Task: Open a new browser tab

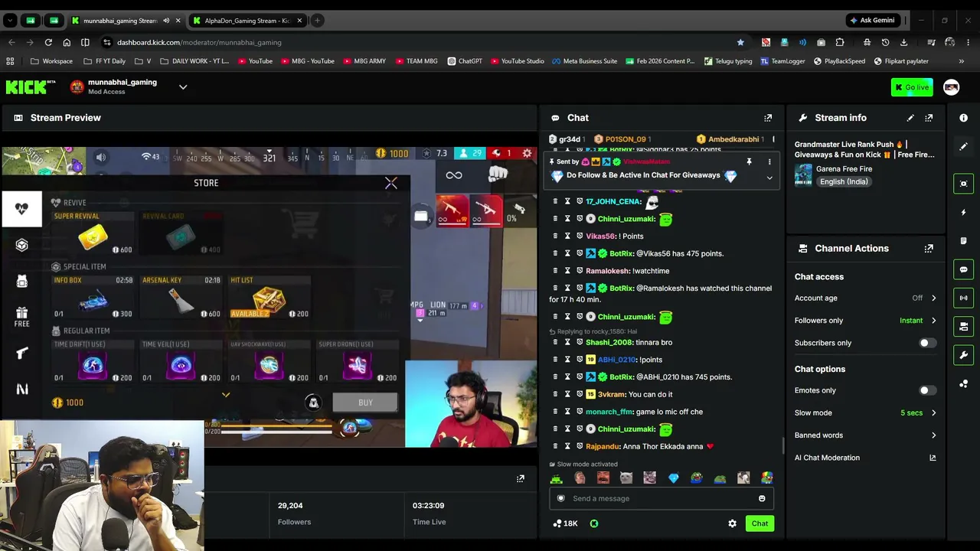Action: coord(317,21)
